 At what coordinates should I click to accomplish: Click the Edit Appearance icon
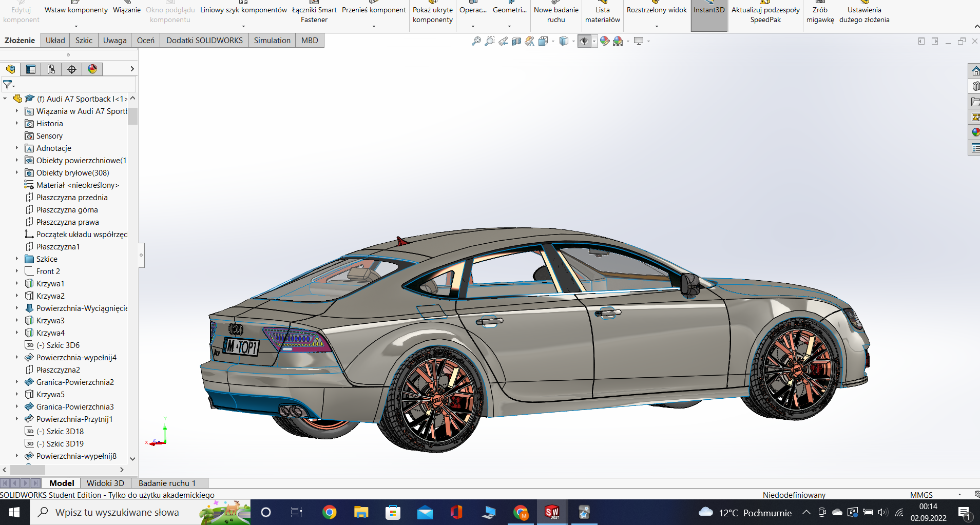click(605, 41)
